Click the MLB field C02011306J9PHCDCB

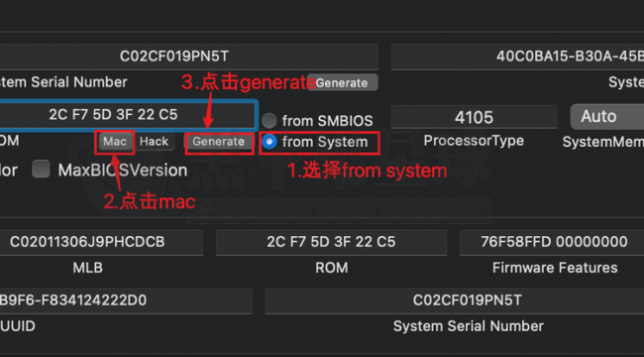[101, 242]
